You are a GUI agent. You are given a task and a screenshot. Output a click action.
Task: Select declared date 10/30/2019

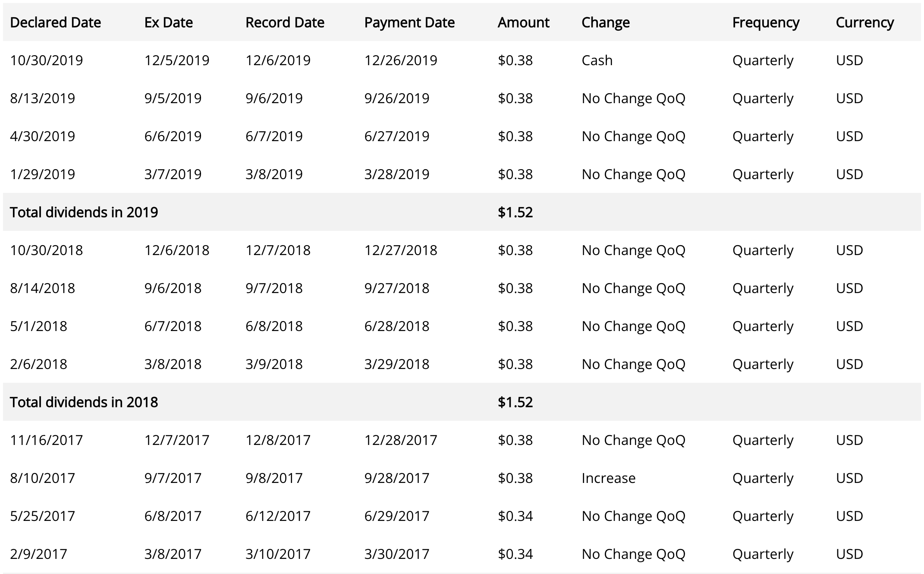click(x=46, y=60)
